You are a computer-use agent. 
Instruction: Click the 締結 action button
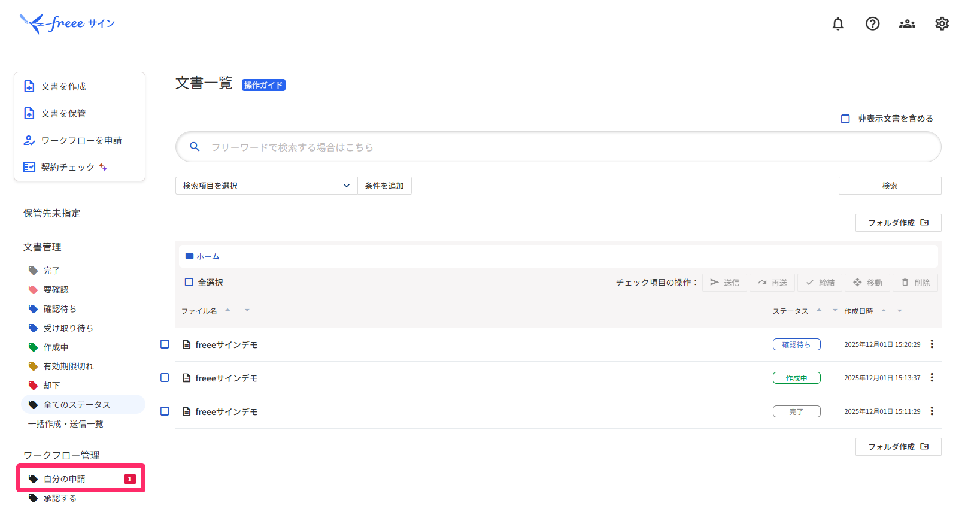coord(820,283)
